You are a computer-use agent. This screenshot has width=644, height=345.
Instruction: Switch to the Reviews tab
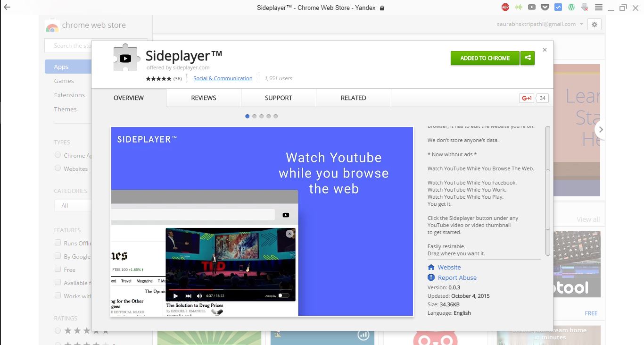coord(204,98)
